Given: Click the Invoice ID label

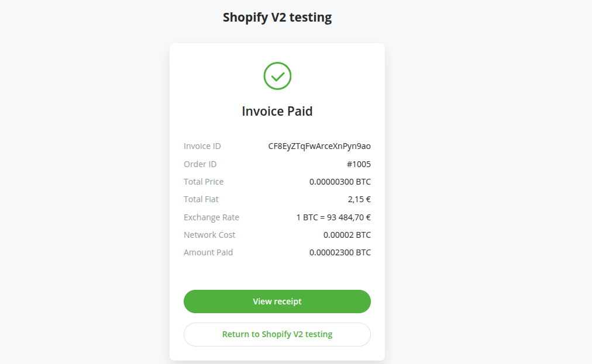Looking at the screenshot, I should pyautogui.click(x=202, y=146).
